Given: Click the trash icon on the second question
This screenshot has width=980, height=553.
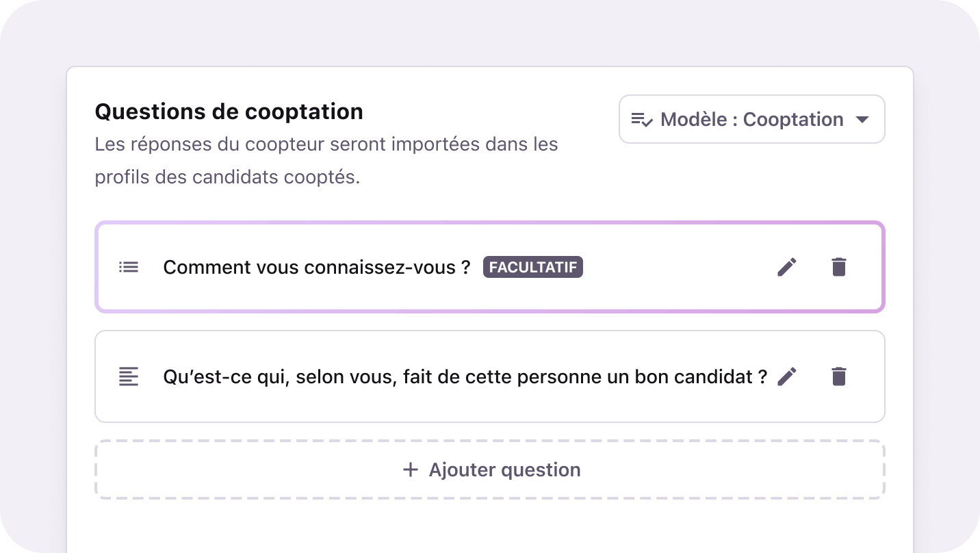Looking at the screenshot, I should (x=839, y=376).
